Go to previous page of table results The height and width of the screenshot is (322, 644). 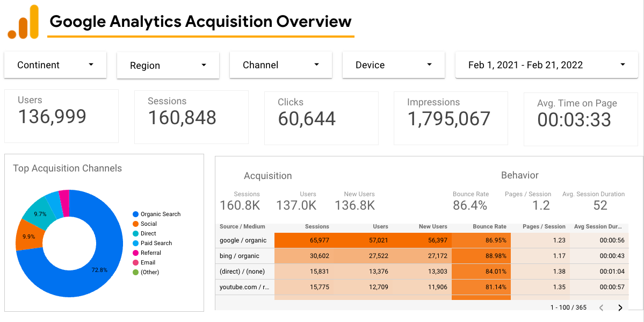pos(601,307)
